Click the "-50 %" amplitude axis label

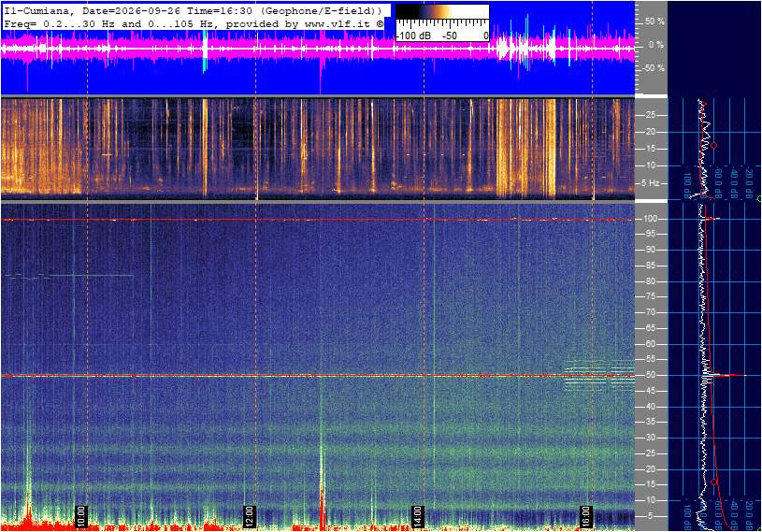point(654,68)
